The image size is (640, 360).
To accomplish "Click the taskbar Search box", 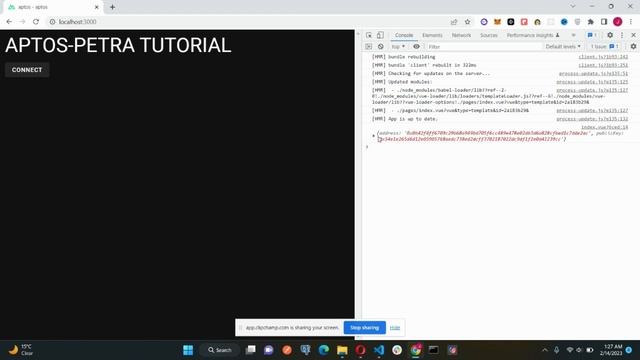I will tap(220, 350).
